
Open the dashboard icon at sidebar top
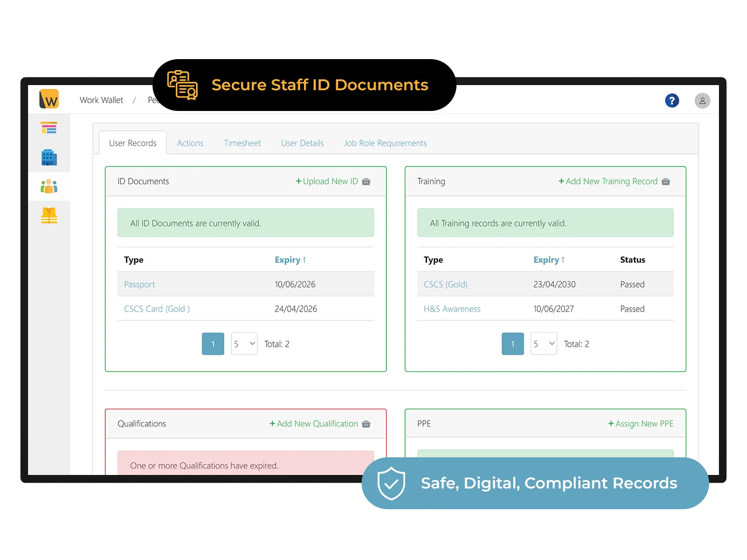click(49, 128)
